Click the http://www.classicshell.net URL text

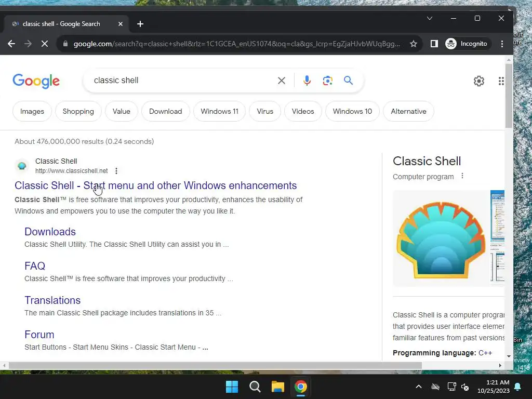click(72, 170)
